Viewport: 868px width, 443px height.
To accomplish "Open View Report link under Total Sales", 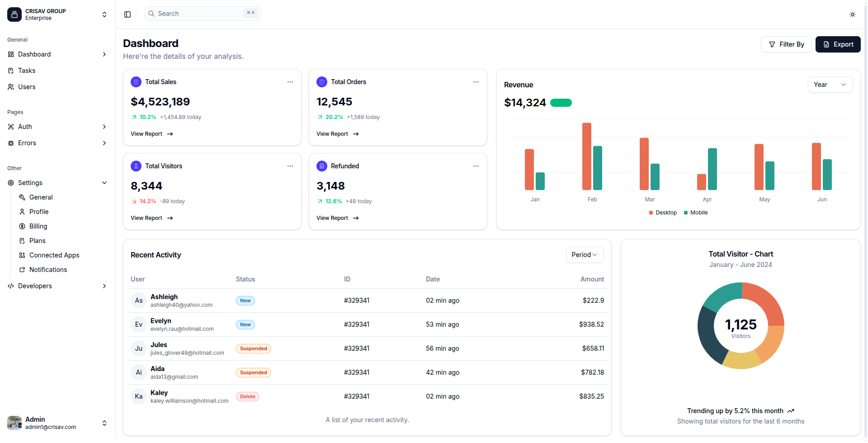I will pyautogui.click(x=151, y=134).
